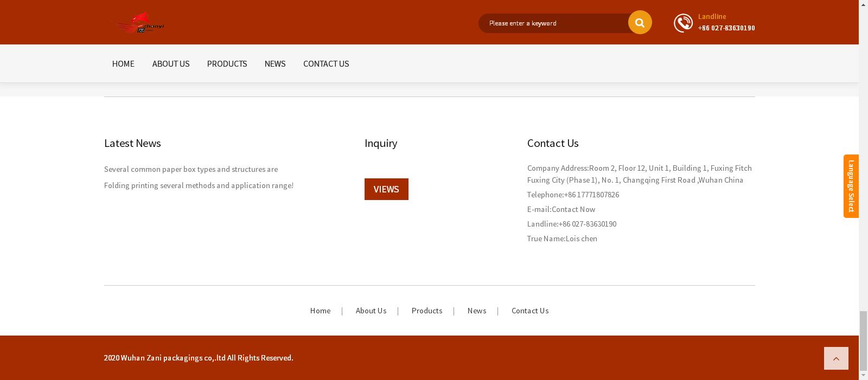Click the orange search magnifier icon

640,23
